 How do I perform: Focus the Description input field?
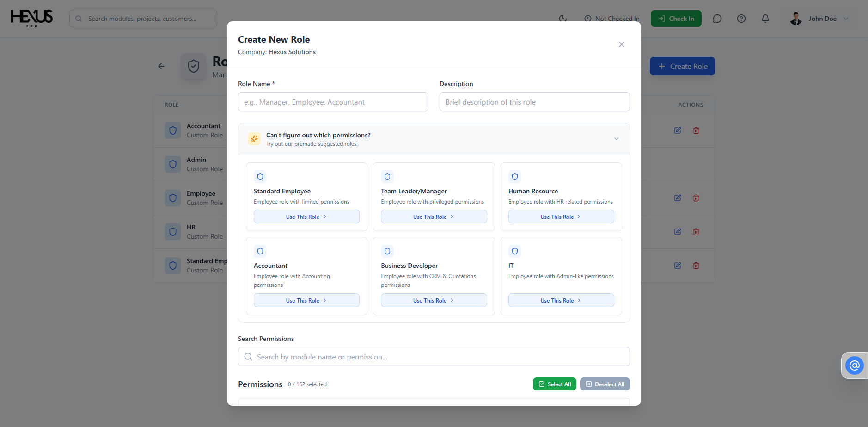pyautogui.click(x=535, y=102)
